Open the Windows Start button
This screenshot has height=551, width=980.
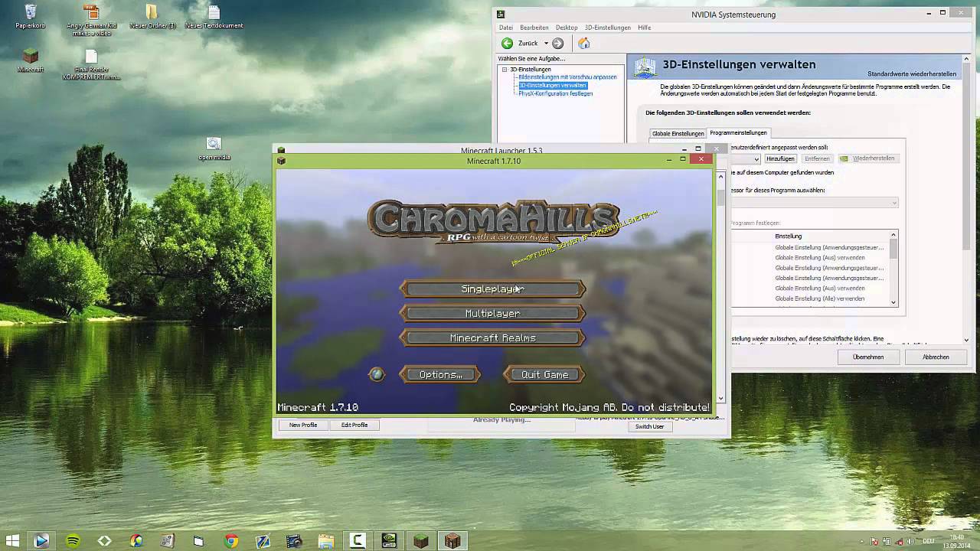tap(11, 541)
